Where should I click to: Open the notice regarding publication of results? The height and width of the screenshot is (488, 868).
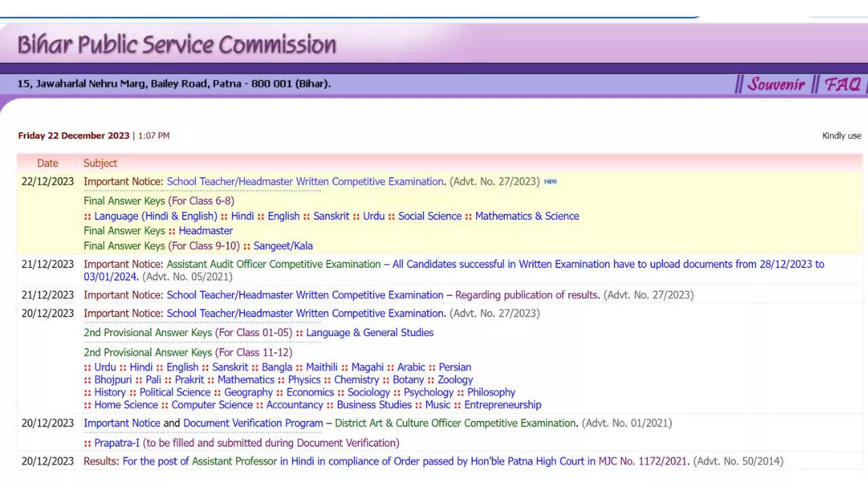point(527,295)
